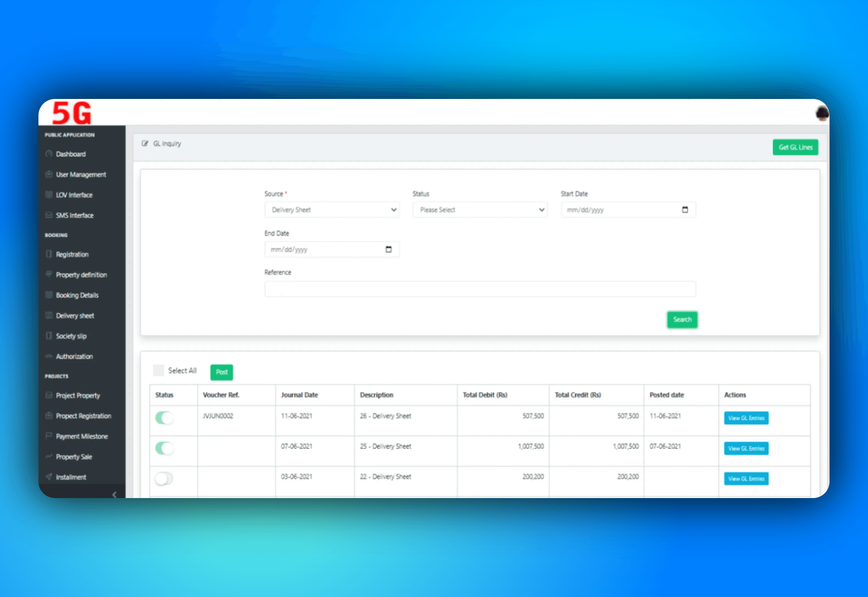Check the Select All checkbox
Image resolution: width=868 pixels, height=597 pixels.
coord(158,370)
